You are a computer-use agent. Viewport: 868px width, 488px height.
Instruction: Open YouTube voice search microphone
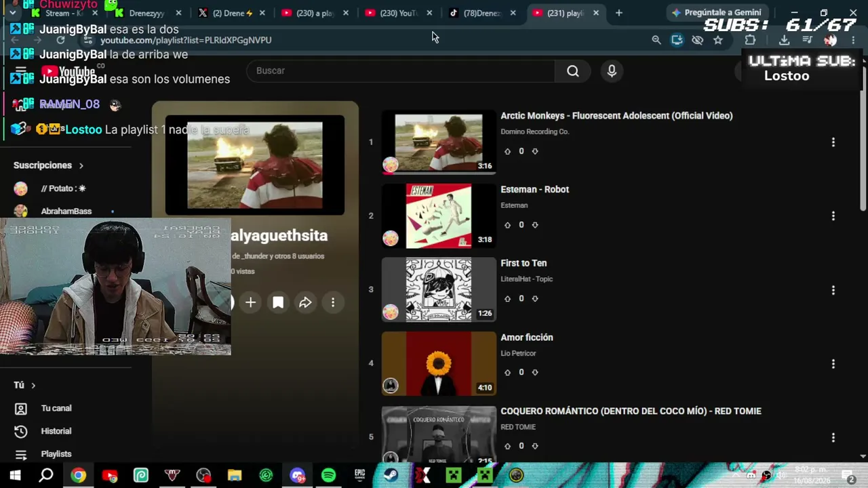click(612, 70)
